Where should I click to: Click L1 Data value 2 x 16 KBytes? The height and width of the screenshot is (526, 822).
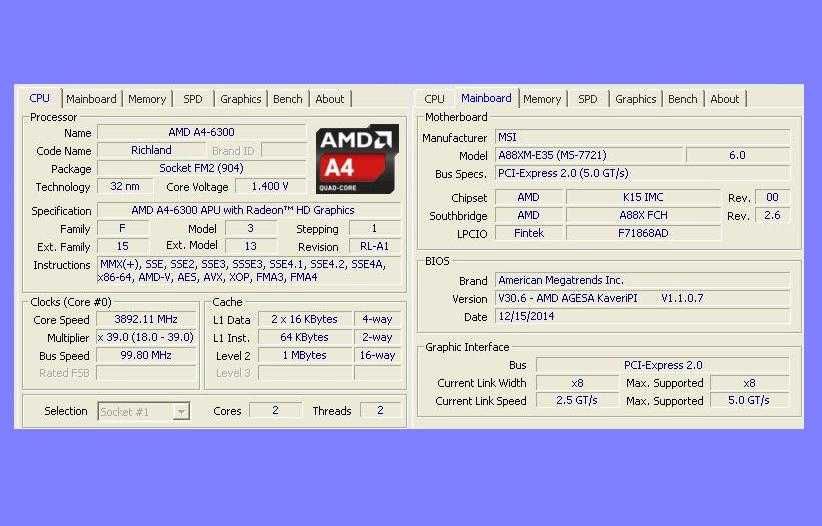(305, 319)
